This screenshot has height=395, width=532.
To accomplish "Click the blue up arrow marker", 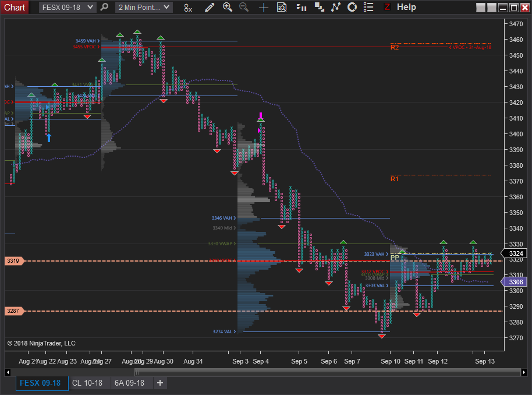I will coord(49,137).
